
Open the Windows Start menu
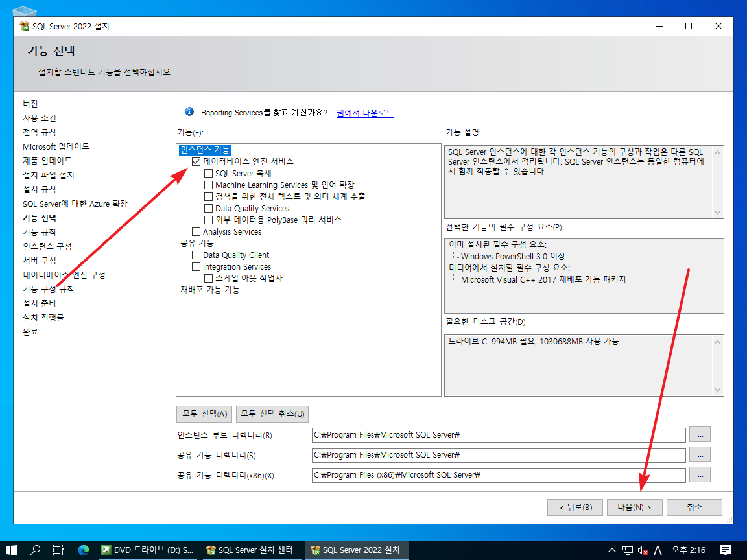(x=11, y=550)
